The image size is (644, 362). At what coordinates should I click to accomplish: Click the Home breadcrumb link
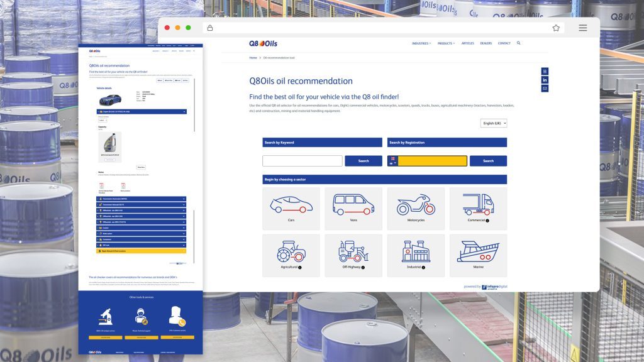pos(253,58)
